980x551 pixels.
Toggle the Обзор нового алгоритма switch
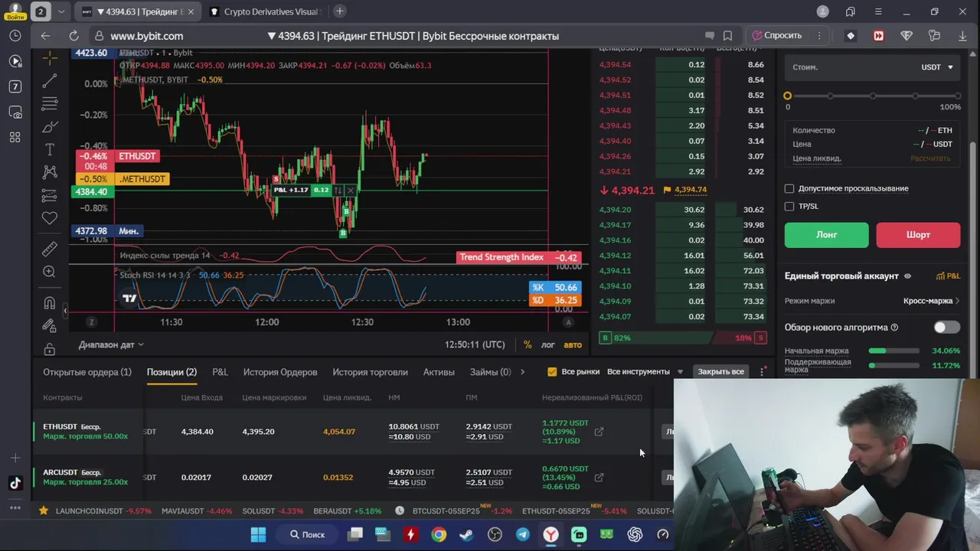pos(946,328)
